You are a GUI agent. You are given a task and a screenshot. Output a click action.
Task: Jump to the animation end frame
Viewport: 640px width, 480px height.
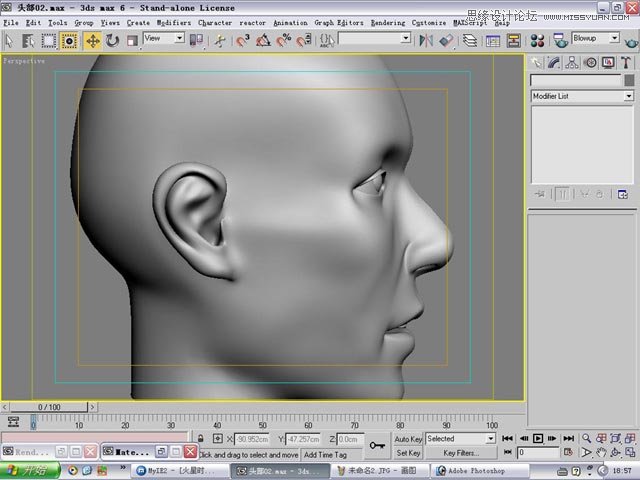coord(568,438)
